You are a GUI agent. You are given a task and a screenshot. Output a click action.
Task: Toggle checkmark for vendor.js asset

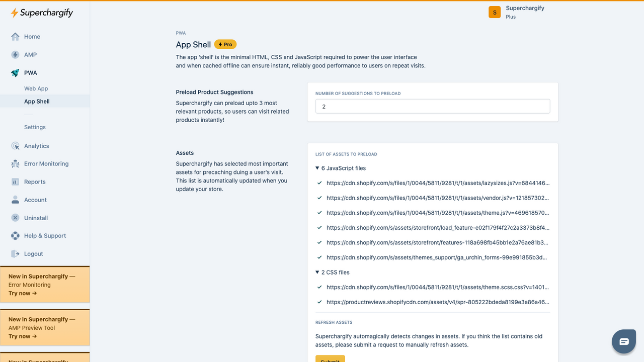[319, 198]
